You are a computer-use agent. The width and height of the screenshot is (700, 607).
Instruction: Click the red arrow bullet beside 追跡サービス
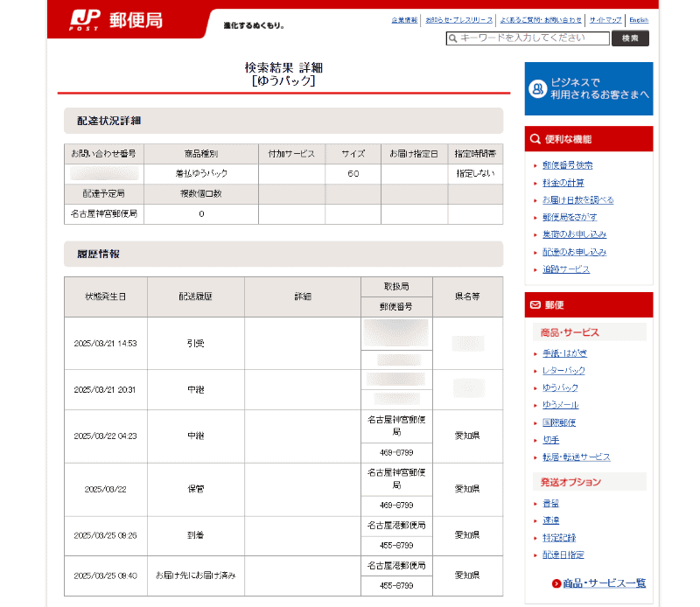tap(534, 269)
